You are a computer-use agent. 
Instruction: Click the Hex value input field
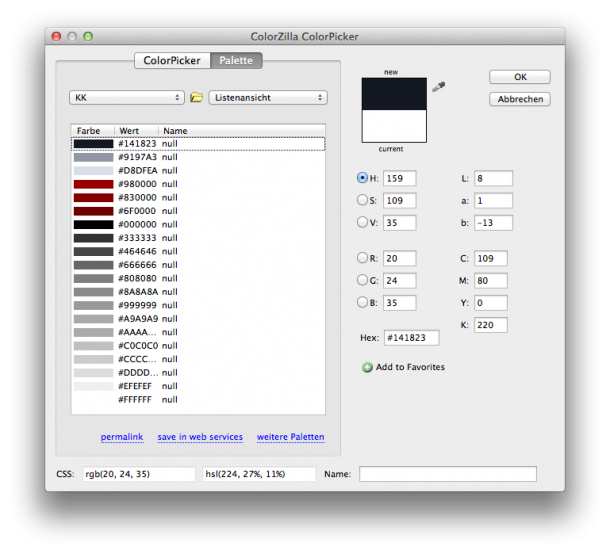(412, 338)
